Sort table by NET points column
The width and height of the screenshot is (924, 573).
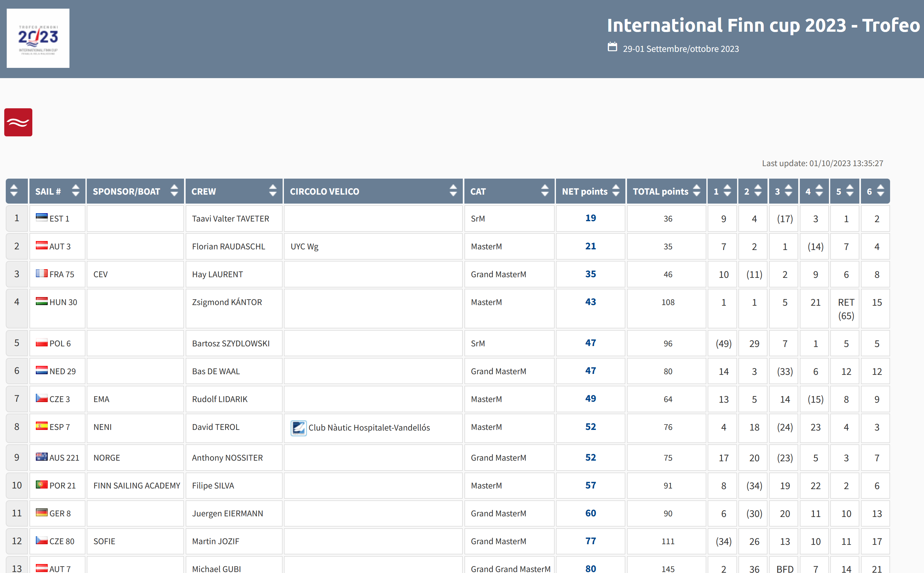(x=616, y=190)
